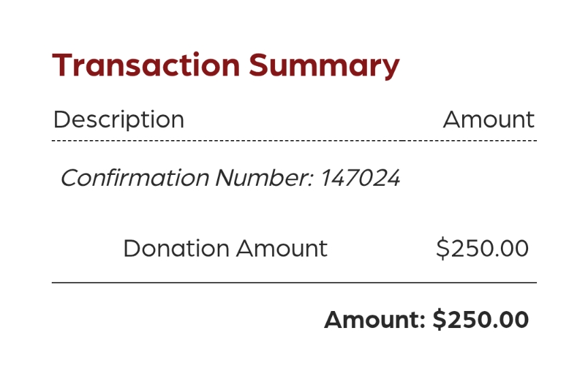
Task: Click the dollar sign in the bold total
Action: click(x=440, y=320)
